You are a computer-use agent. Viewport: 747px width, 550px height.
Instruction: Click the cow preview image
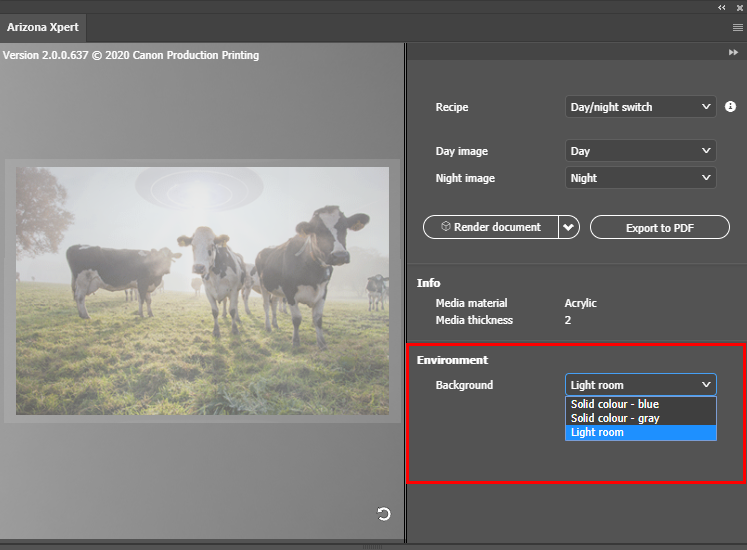click(x=202, y=291)
